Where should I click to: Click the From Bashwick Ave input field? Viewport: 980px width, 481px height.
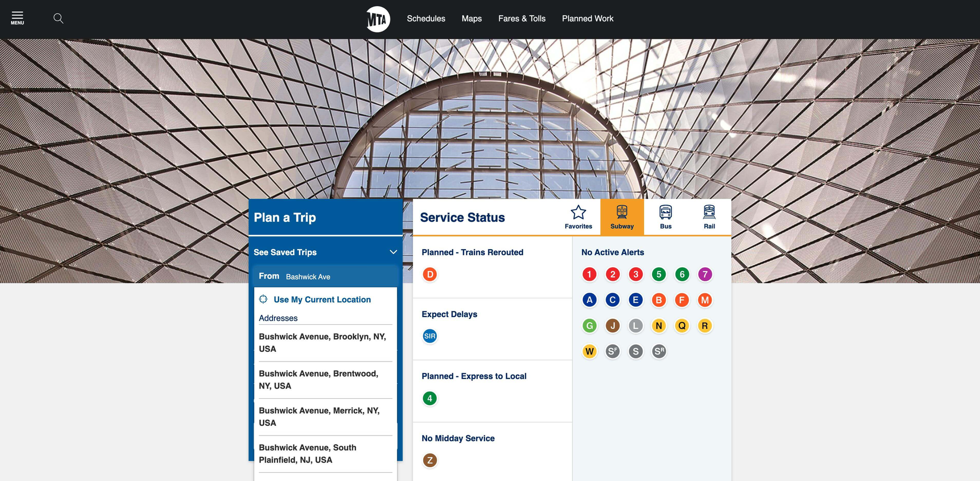tap(326, 276)
